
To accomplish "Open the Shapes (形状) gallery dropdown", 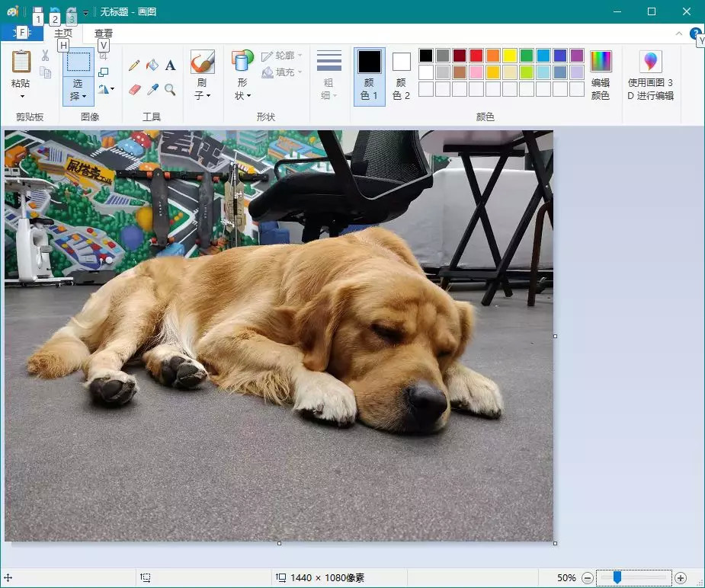I will click(x=242, y=96).
